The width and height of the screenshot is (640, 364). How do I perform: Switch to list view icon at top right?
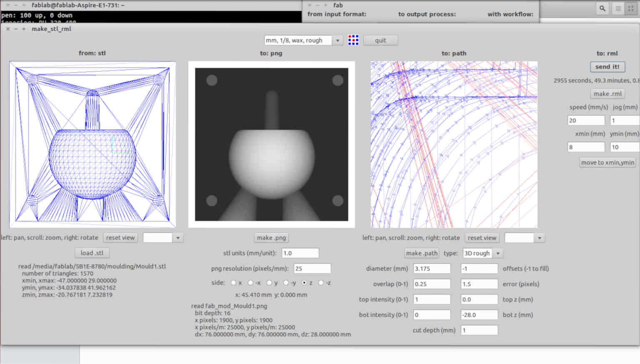coord(618,8)
